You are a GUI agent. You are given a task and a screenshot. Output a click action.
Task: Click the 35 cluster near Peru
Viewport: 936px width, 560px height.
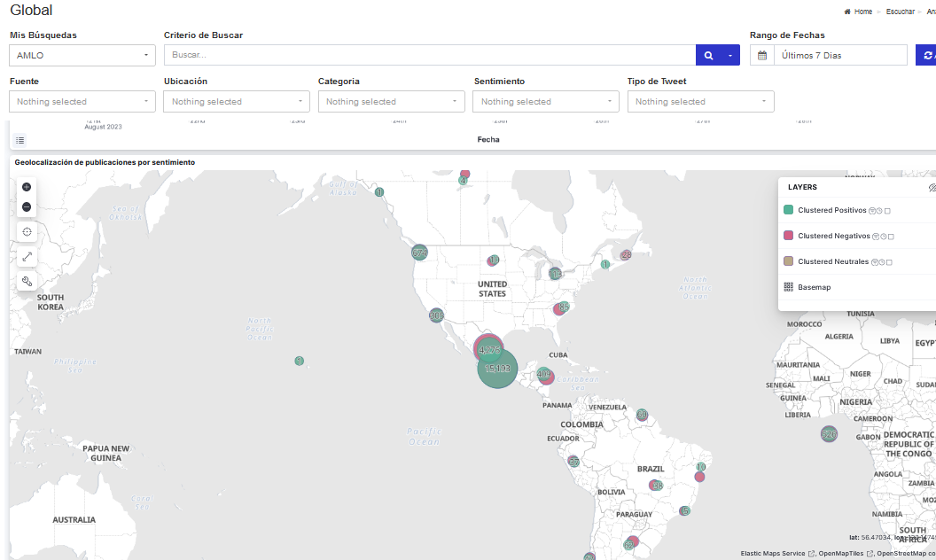(x=573, y=462)
